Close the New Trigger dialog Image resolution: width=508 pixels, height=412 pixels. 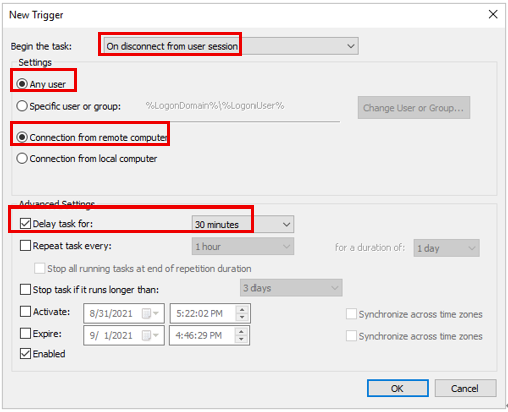(493, 14)
